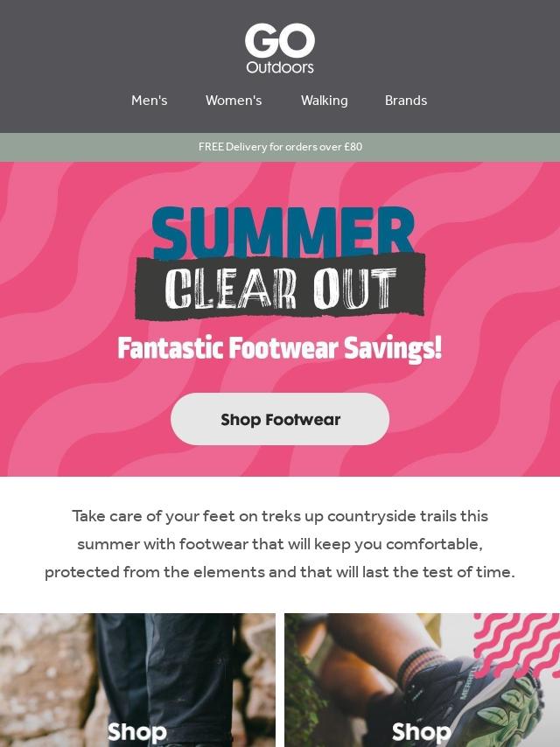Open the left hiking trousers photo tile
The height and width of the screenshot is (747, 560).
point(137,680)
